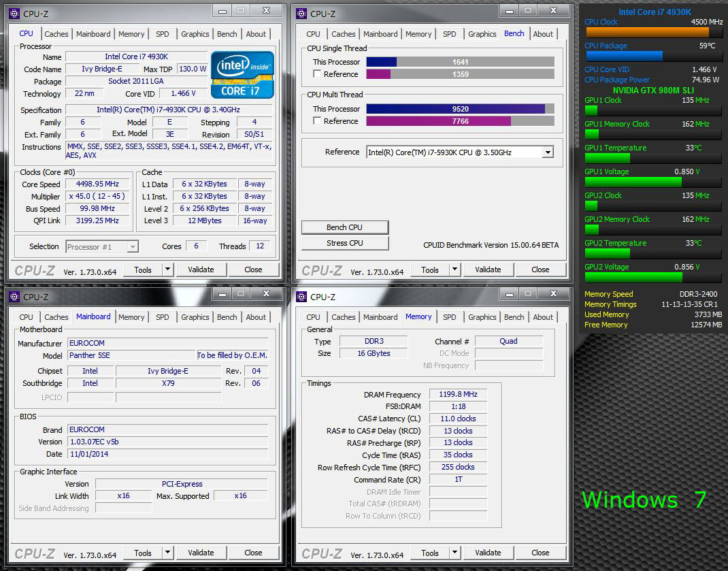Switch to CPU tab in the Mainboard window

26,317
